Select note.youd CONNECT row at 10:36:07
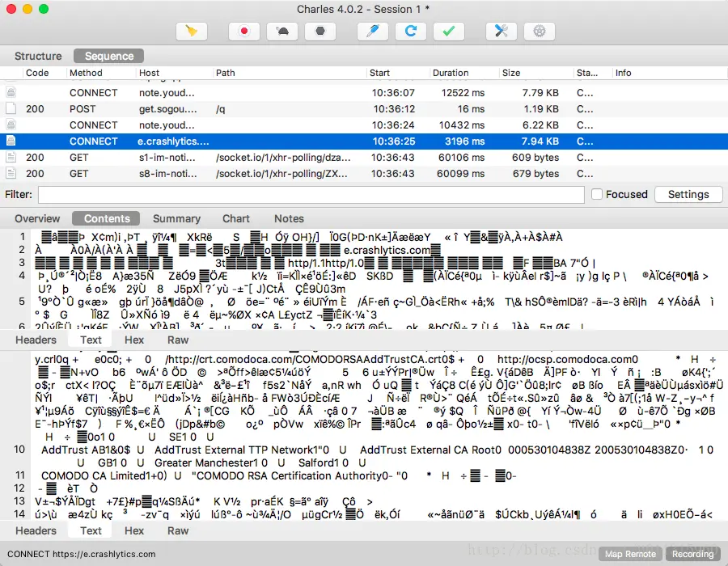This screenshot has width=728, height=566. pos(364,92)
